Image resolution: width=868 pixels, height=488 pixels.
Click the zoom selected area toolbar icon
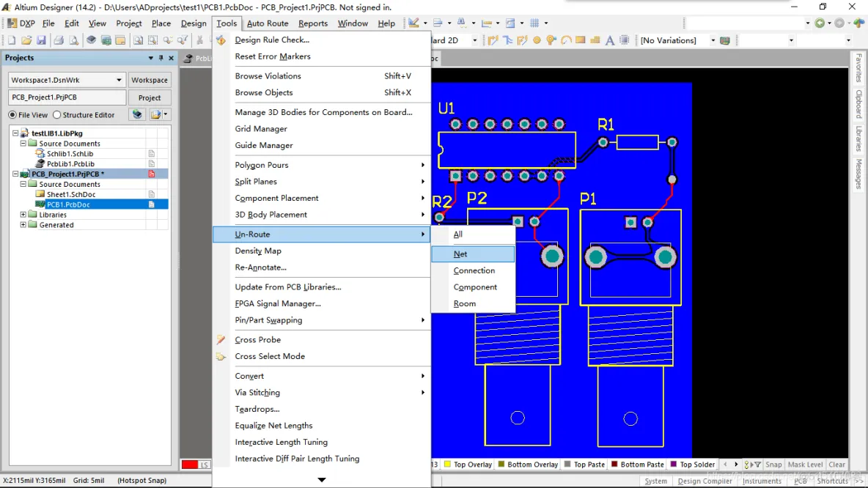tap(152, 40)
